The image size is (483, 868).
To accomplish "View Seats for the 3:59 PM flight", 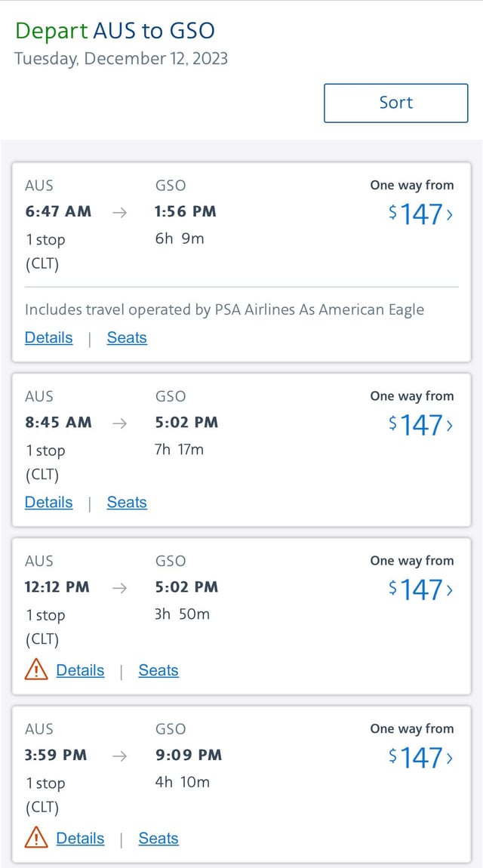I will (x=158, y=838).
